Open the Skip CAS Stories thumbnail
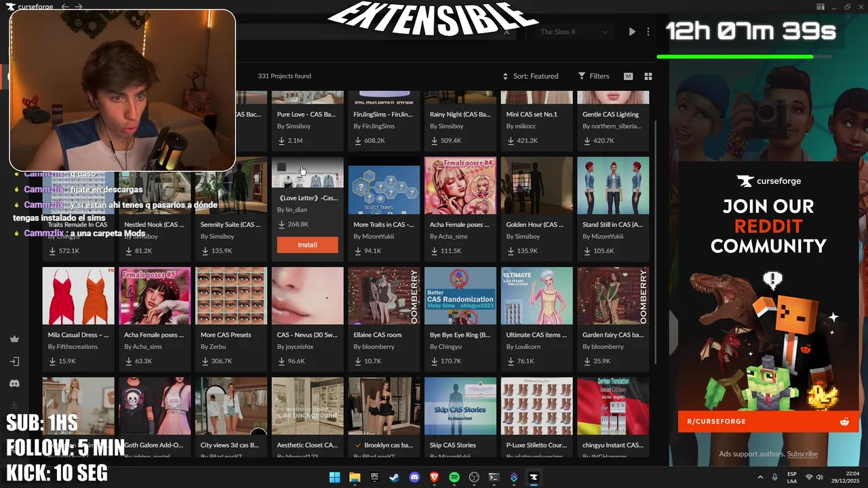The width and height of the screenshot is (868, 488). point(460,406)
